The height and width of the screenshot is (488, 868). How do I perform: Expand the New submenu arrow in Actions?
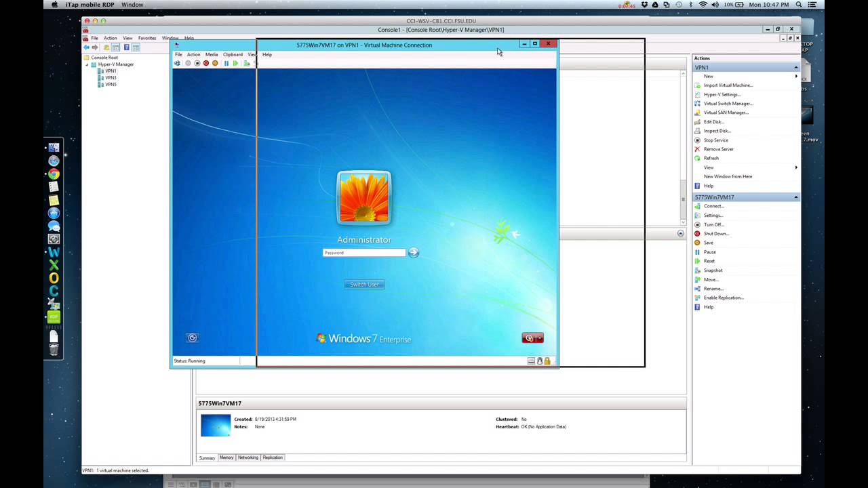click(x=796, y=76)
